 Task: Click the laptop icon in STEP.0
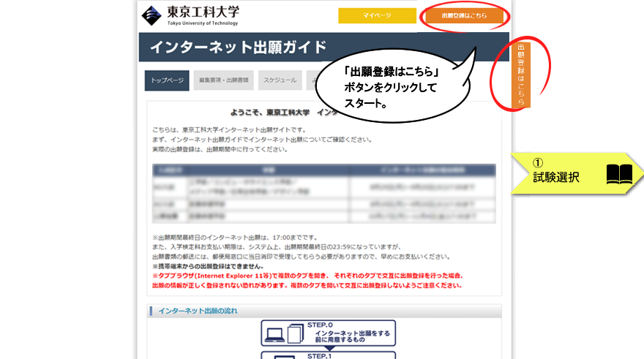pyautogui.click(x=274, y=335)
